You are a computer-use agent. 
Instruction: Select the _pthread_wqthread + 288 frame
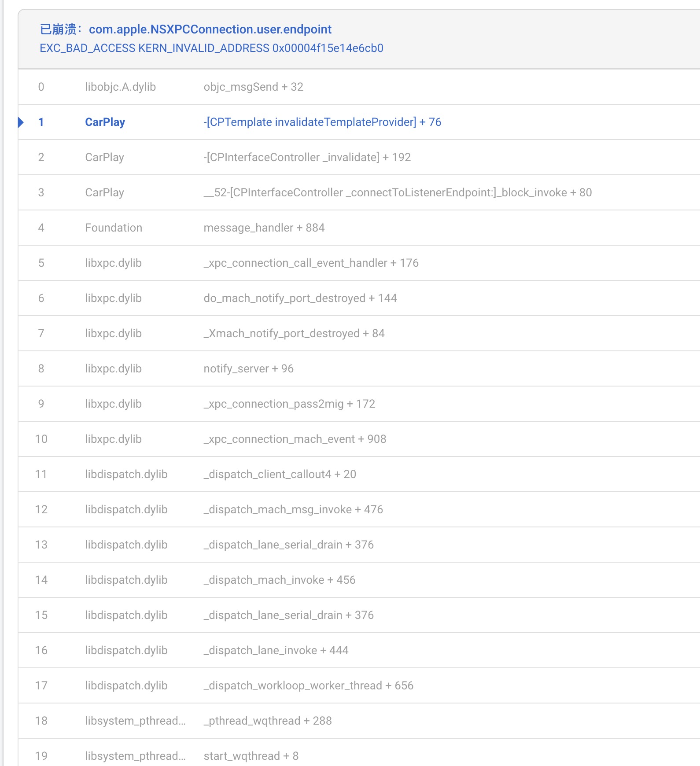[267, 721]
